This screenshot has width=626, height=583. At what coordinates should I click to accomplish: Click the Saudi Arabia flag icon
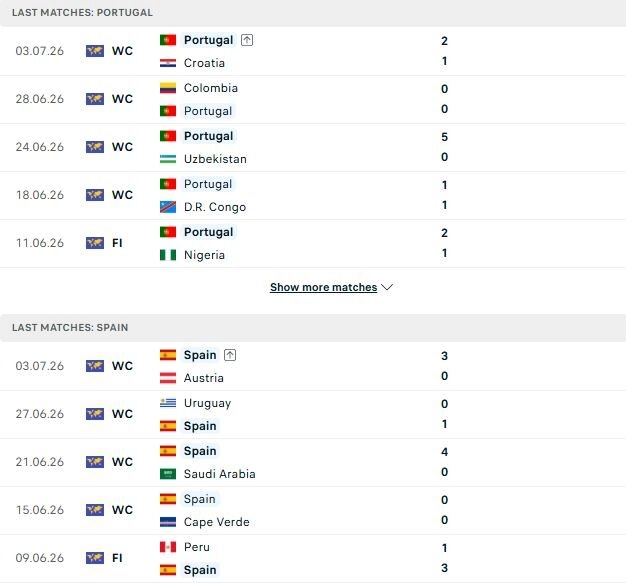(168, 474)
